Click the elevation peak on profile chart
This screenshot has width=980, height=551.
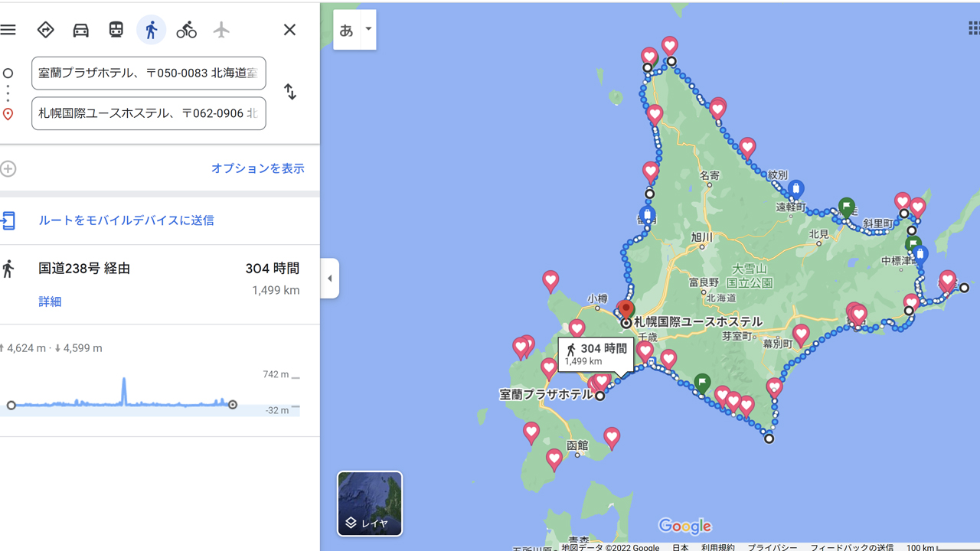point(124,380)
